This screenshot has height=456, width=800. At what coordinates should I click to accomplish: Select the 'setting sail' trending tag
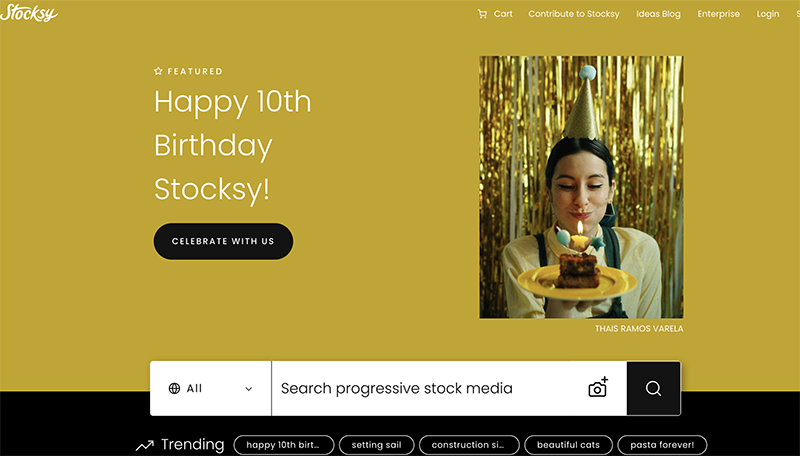377,445
